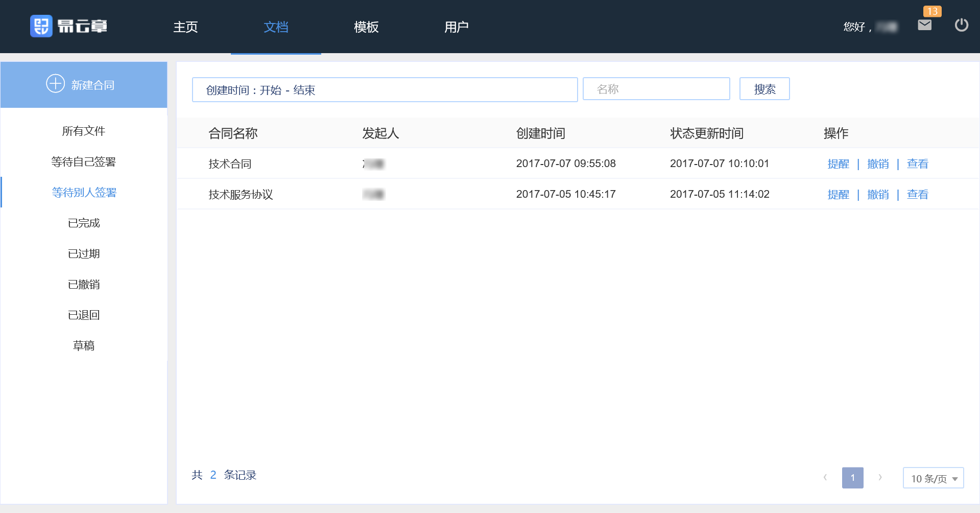Screen dimensions: 980x513
Task: Switch to the 主页 tab
Action: pyautogui.click(x=185, y=27)
